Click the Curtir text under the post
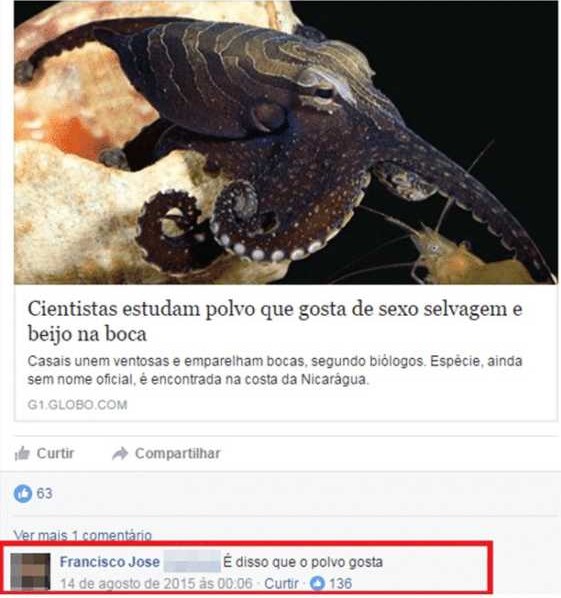Image resolution: width=561 pixels, height=598 pixels. coord(55,453)
